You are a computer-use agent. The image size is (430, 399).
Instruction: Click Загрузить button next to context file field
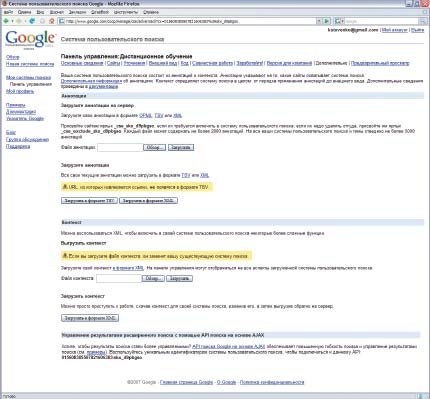click(179, 278)
